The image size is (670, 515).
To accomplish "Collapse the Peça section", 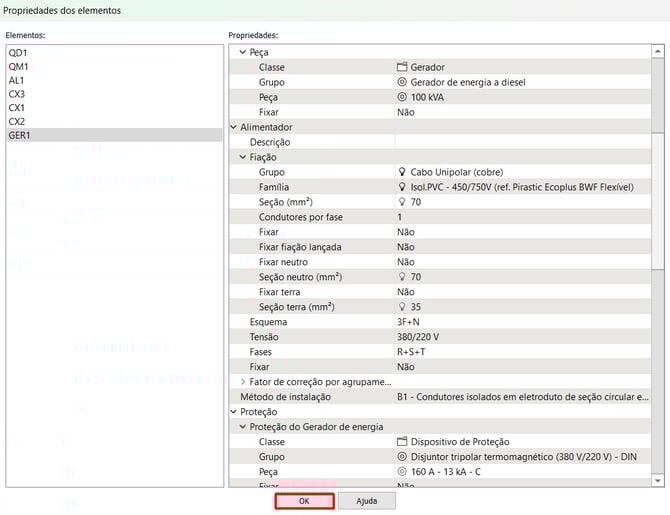I will (242, 52).
